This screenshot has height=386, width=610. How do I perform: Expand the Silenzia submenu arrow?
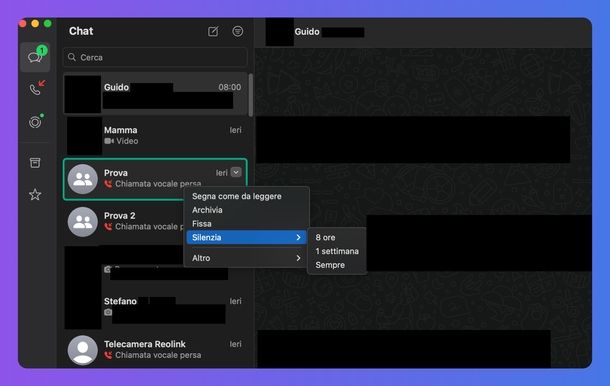click(298, 237)
